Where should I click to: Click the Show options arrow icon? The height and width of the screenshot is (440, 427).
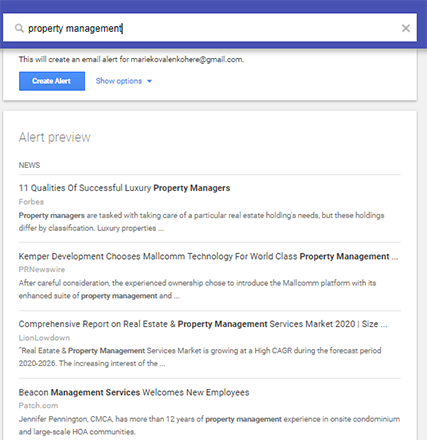(149, 81)
